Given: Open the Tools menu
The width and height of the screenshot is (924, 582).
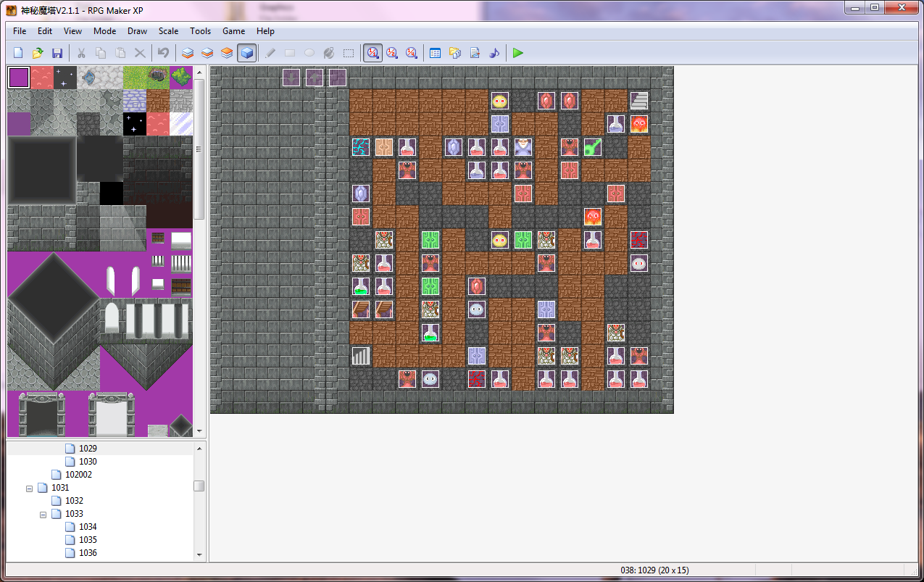Looking at the screenshot, I should click(200, 31).
